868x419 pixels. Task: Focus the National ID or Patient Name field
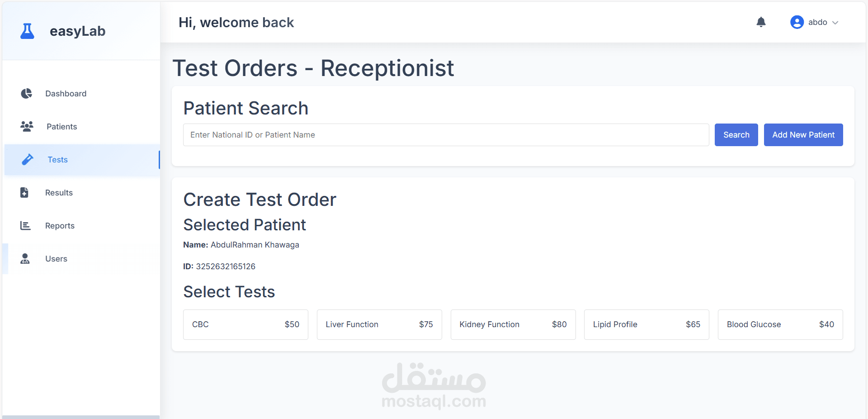(x=446, y=135)
